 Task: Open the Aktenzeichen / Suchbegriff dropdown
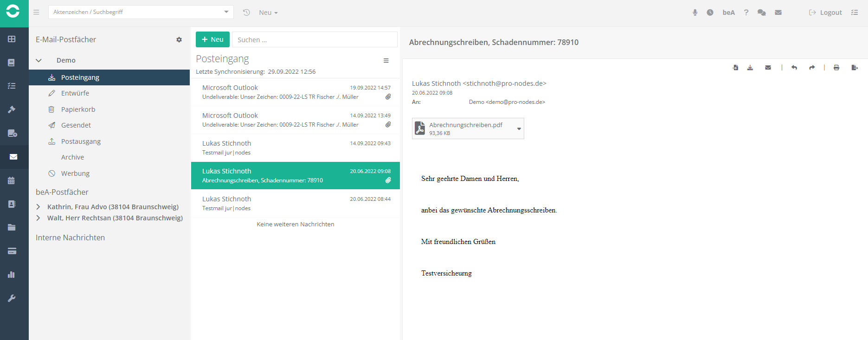(226, 12)
